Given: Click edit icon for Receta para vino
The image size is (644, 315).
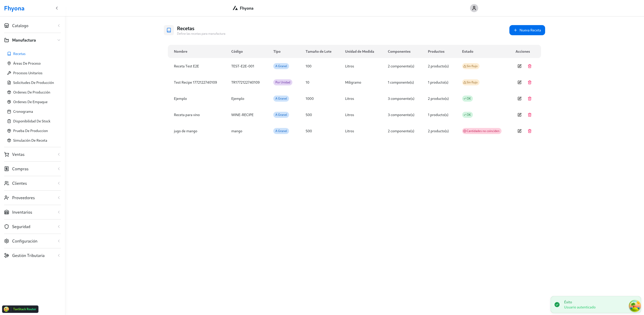Looking at the screenshot, I should tap(520, 115).
